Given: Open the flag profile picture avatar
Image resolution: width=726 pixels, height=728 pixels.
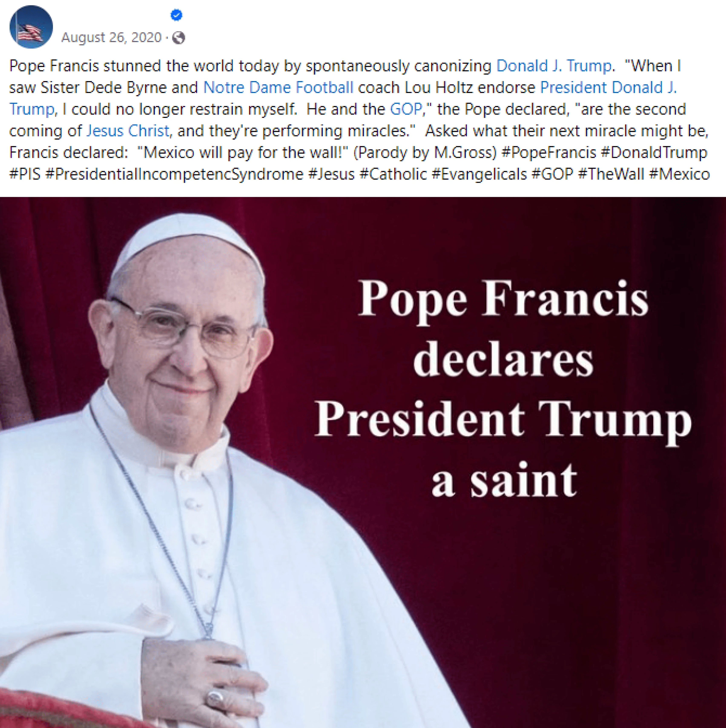Looking at the screenshot, I should click(31, 27).
